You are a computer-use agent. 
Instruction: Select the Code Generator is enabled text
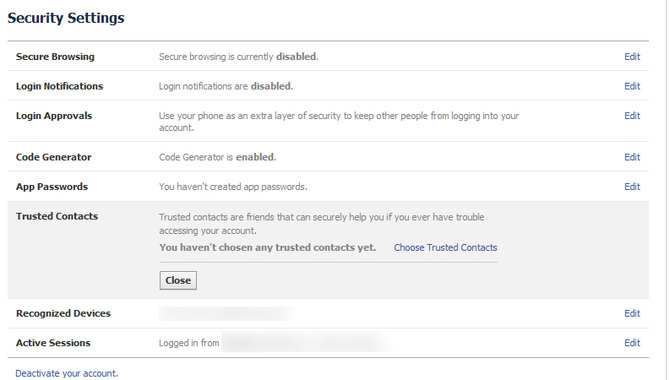[217, 157]
